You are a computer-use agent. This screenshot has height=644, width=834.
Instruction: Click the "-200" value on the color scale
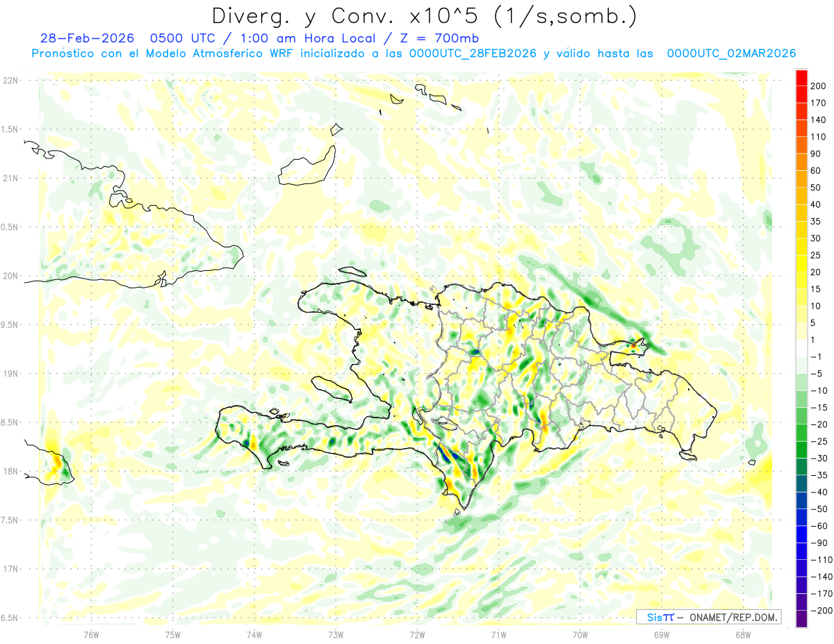coord(821,611)
